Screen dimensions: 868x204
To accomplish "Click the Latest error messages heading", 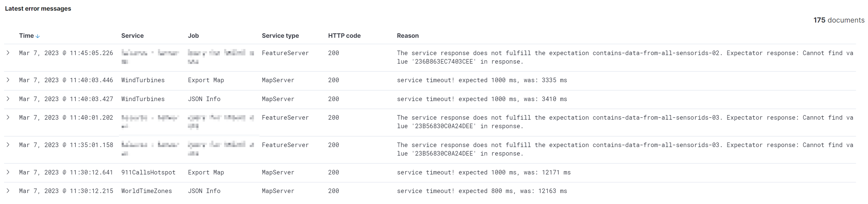I will [x=38, y=9].
